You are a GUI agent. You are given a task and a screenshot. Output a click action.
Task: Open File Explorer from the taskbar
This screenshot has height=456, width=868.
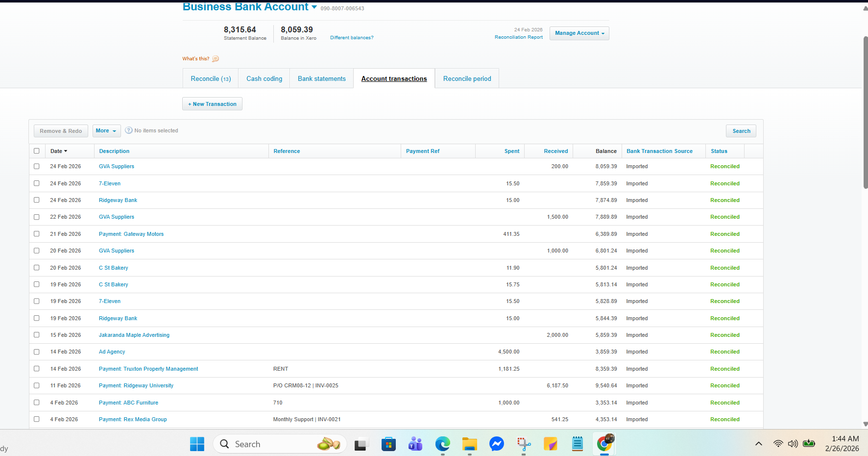pyautogui.click(x=470, y=444)
